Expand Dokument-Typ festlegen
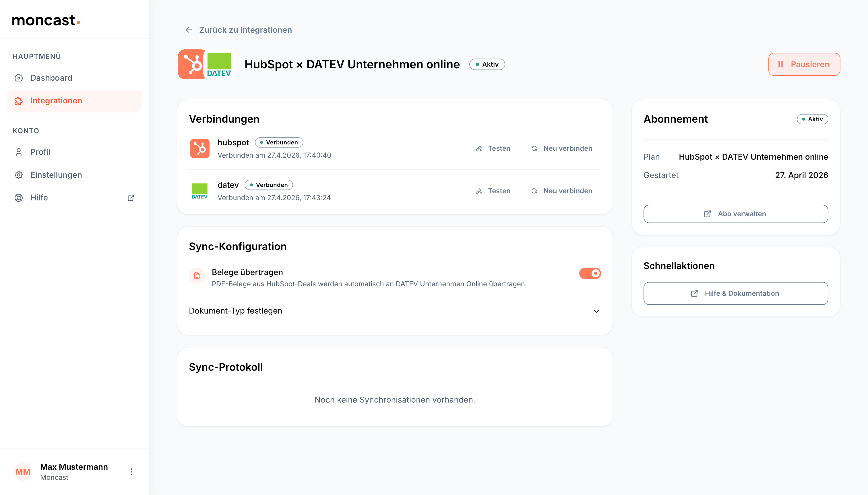The image size is (868, 495). point(395,311)
